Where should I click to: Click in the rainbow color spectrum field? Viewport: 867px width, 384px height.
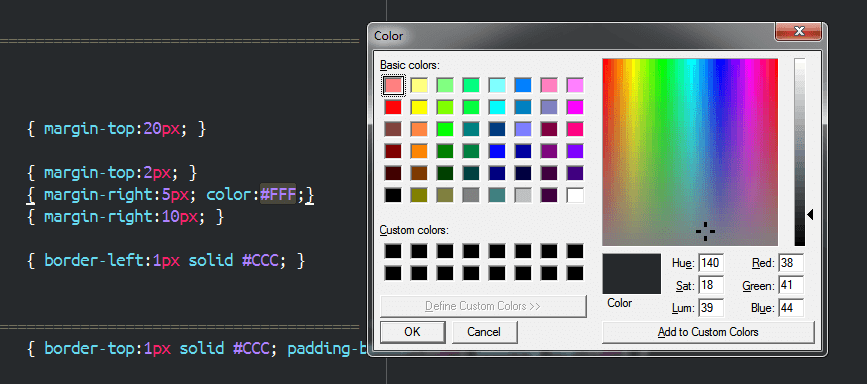coord(690,152)
